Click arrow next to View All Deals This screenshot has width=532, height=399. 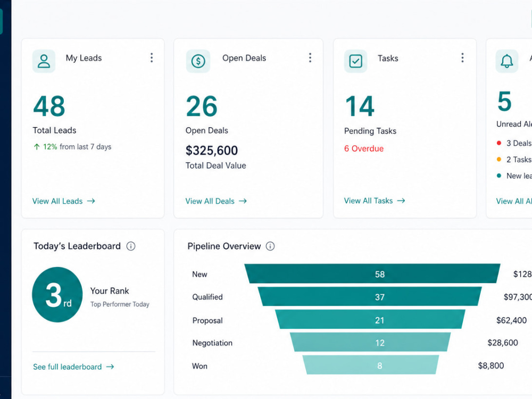coord(243,201)
